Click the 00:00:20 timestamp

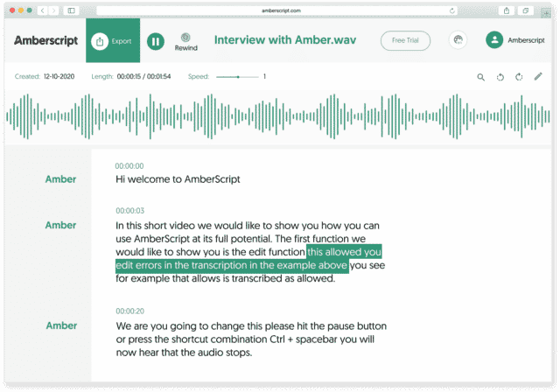(129, 311)
